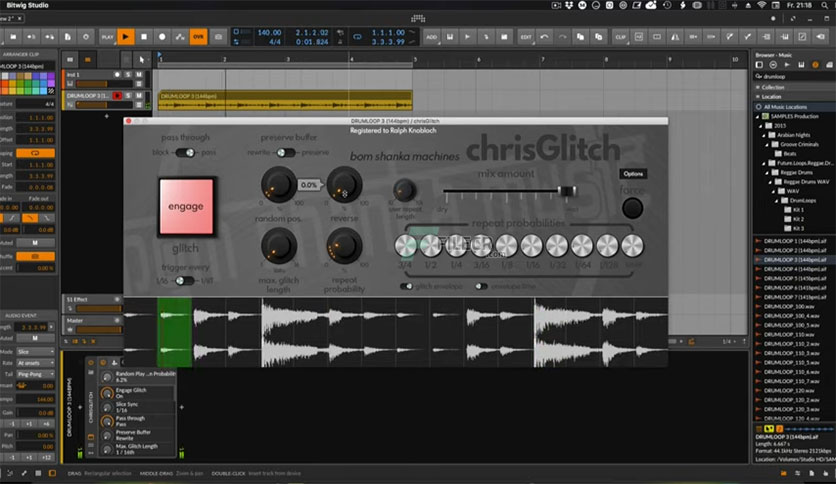
Task: Select the pointer tool in arranger header
Action: pyautogui.click(x=141, y=59)
